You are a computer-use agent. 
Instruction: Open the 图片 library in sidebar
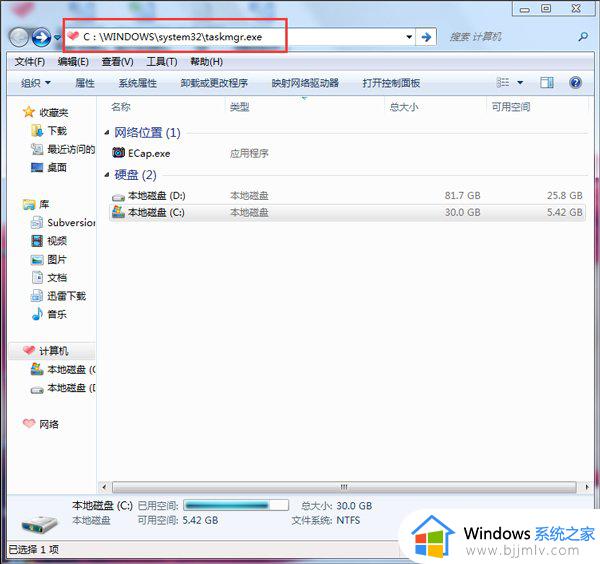(x=57, y=259)
